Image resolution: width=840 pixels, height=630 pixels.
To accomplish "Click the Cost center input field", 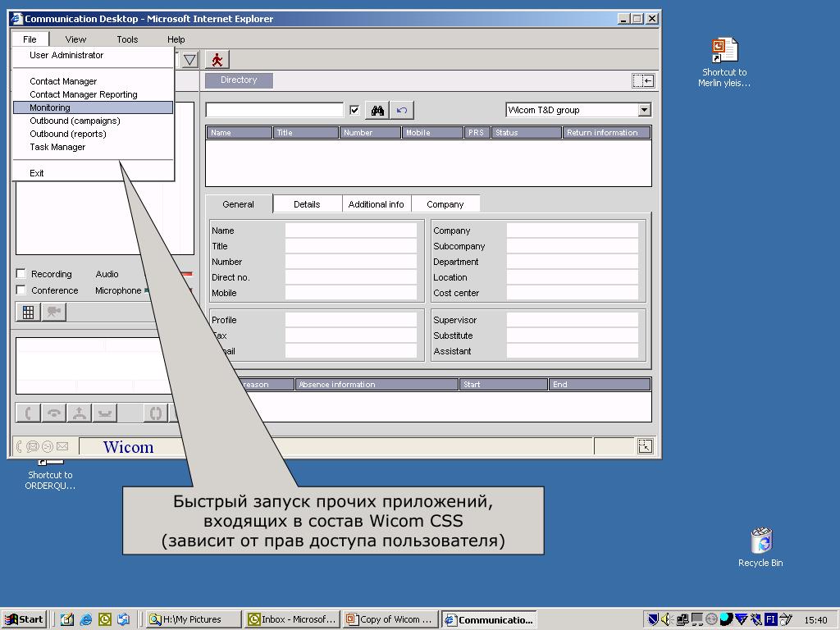I will (x=572, y=293).
